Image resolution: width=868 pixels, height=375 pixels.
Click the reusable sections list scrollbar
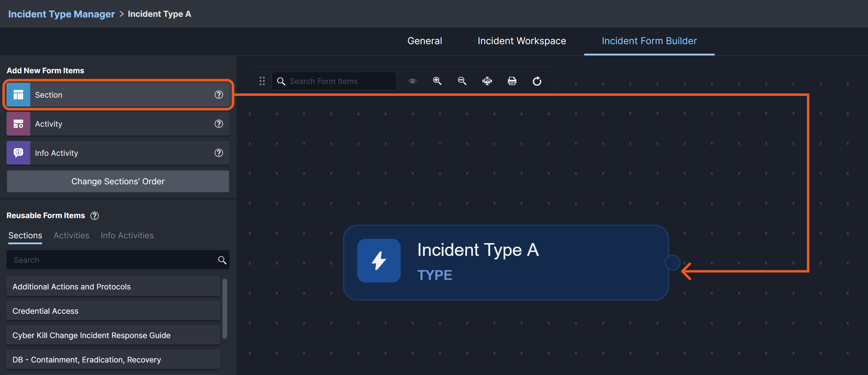pyautogui.click(x=225, y=308)
